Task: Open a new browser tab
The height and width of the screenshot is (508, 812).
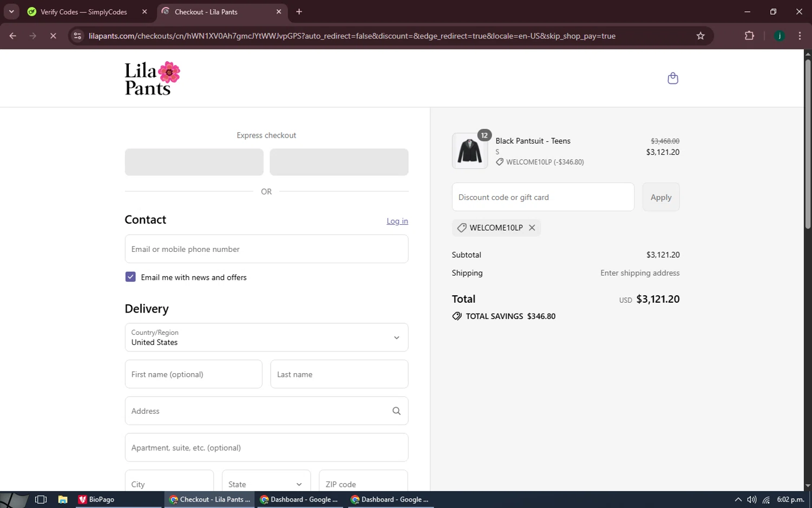Action: click(299, 11)
